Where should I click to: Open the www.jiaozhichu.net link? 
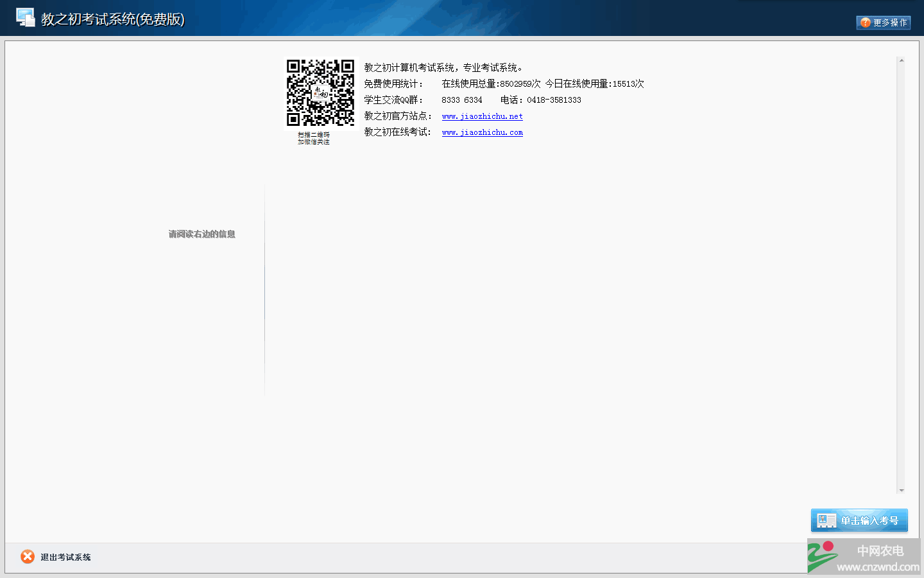pos(483,116)
